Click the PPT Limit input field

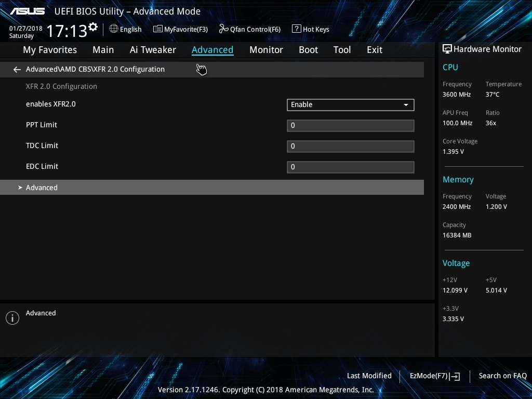tap(351, 126)
